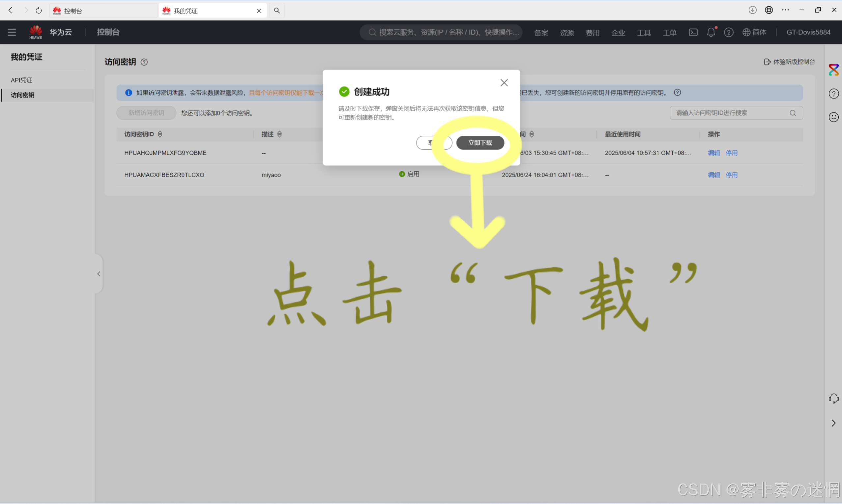Click the 访问密钥ID search input field
Image resolution: width=842 pixels, height=504 pixels.
730,113
